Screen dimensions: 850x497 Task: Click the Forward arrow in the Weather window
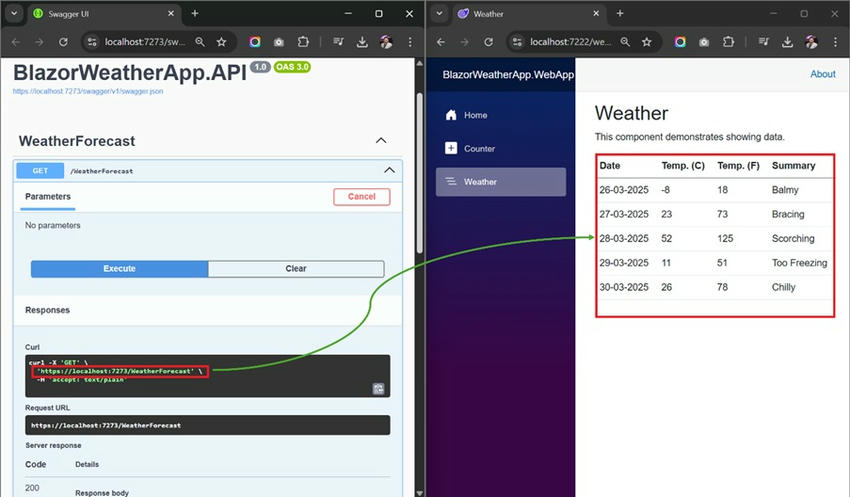[x=465, y=42]
